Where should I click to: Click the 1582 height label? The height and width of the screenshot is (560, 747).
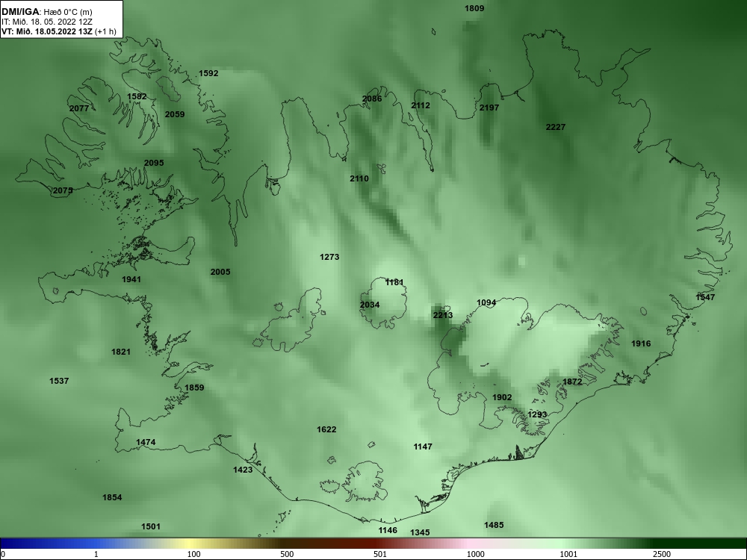[x=137, y=96]
